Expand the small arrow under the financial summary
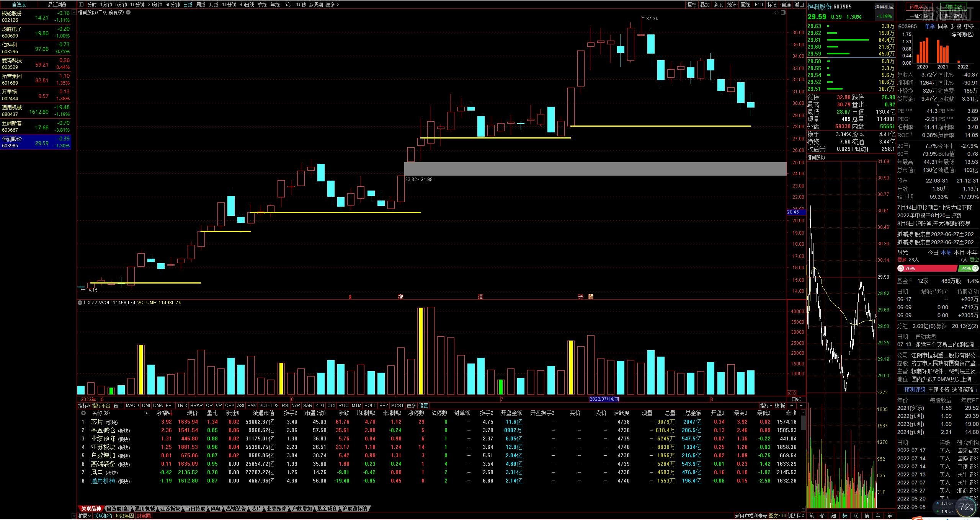 [938, 105]
